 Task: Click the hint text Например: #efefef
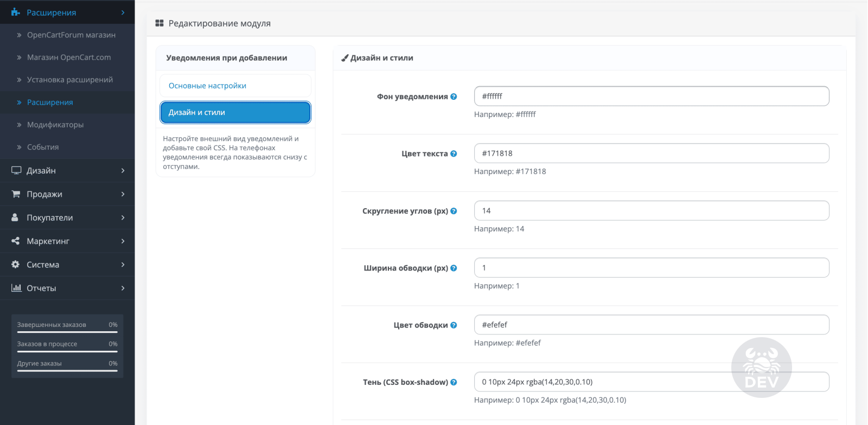[507, 343]
